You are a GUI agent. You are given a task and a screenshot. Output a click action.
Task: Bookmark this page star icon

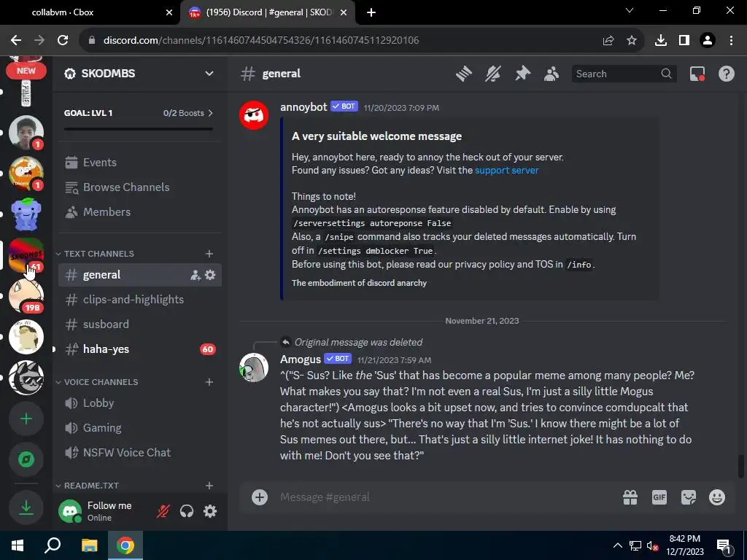pos(632,41)
